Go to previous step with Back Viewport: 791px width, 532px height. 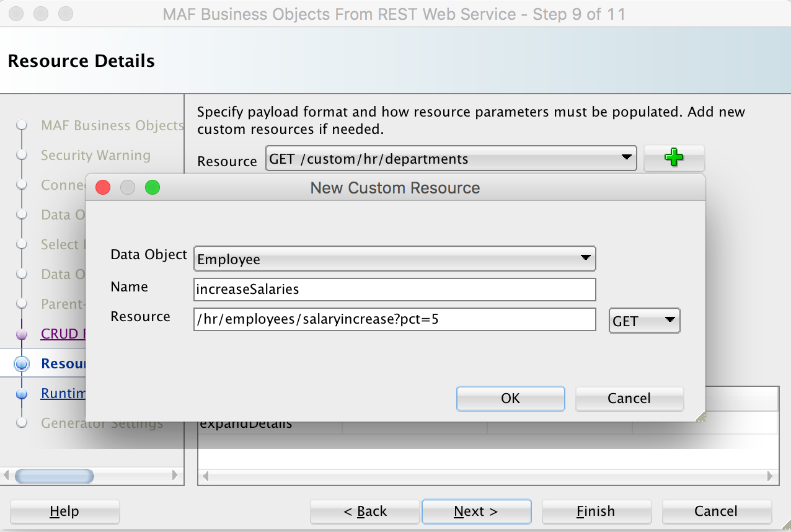(x=366, y=512)
